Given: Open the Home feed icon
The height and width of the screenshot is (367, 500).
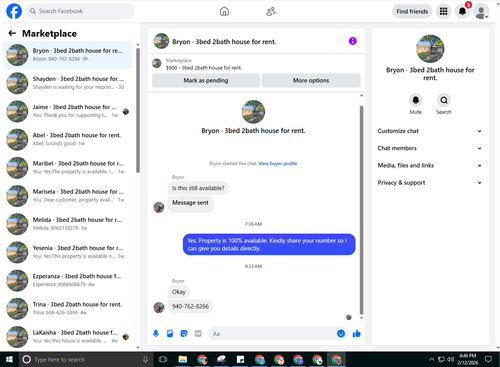Looking at the screenshot, I should (x=224, y=11).
